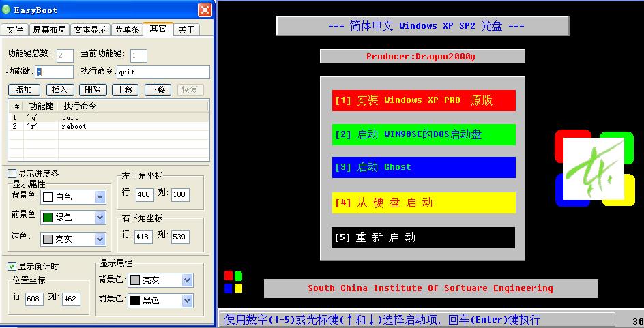The height and width of the screenshot is (328, 644).
Task: Click bottom-right 行 field showing 418
Action: [143, 237]
